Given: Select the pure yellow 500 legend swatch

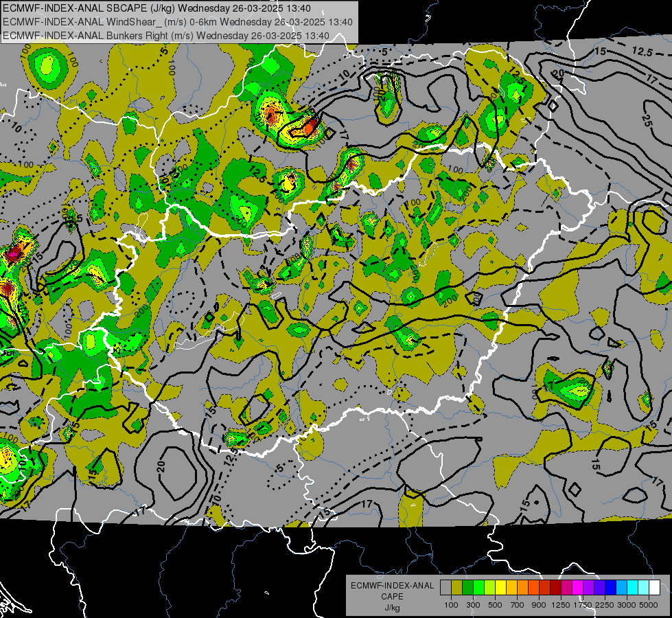Looking at the screenshot, I should 500,588.
